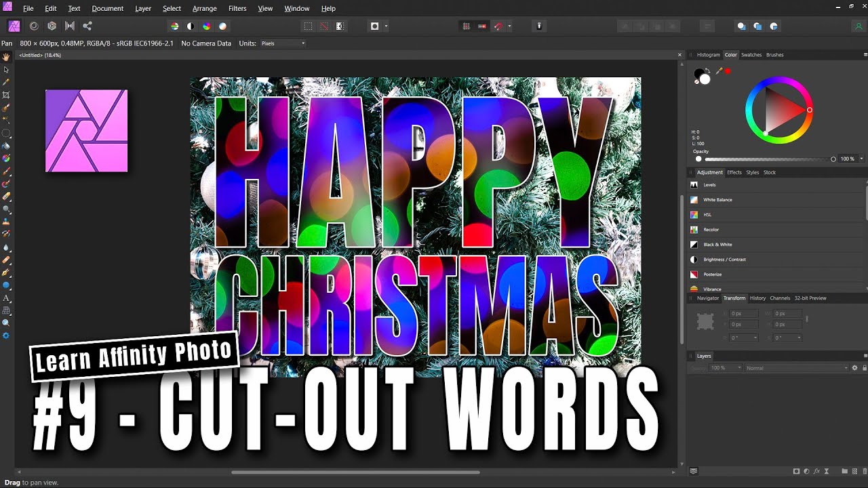Toggle Snapping with the magnet icon

click(498, 26)
